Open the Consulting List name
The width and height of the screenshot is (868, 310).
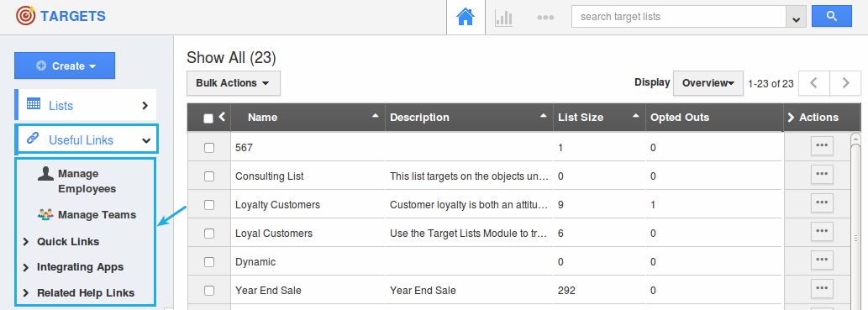click(270, 176)
